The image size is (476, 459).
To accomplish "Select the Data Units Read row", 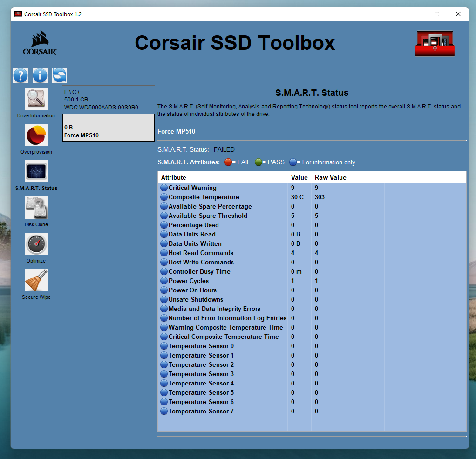I will (312, 235).
